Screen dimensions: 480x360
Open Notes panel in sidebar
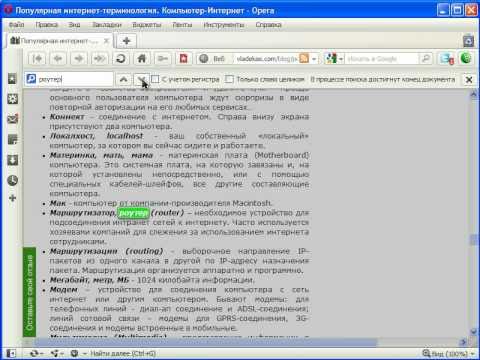[x=12, y=140]
